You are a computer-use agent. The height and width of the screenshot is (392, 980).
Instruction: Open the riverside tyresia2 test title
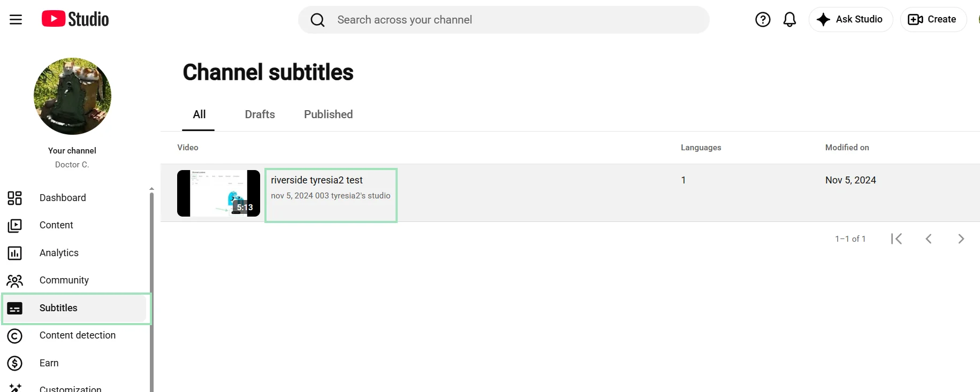317,180
